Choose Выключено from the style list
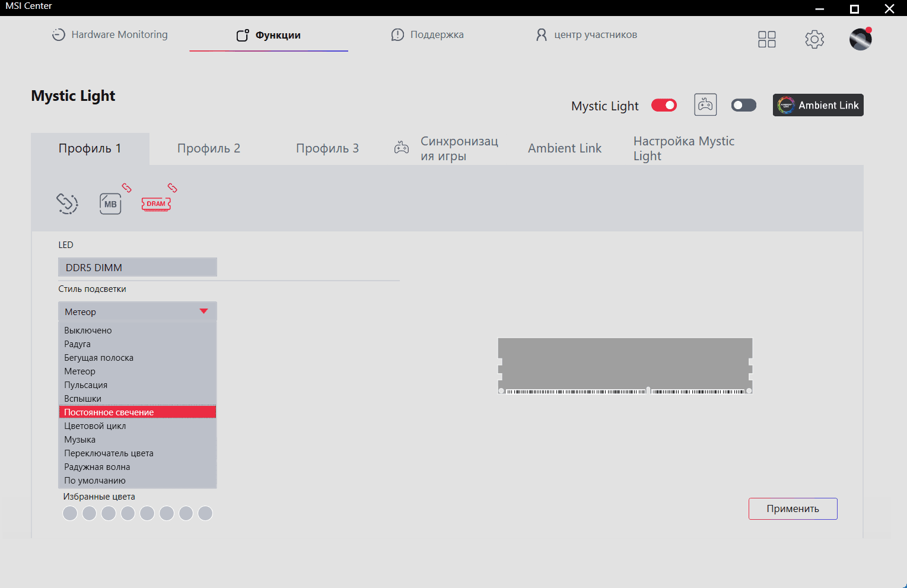The image size is (907, 588). click(x=138, y=330)
